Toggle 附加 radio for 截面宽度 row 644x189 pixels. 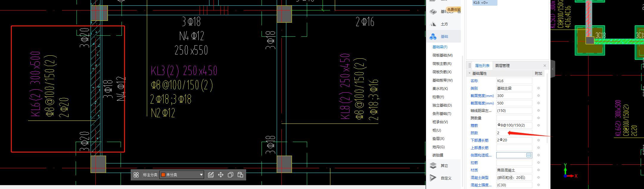click(539, 96)
